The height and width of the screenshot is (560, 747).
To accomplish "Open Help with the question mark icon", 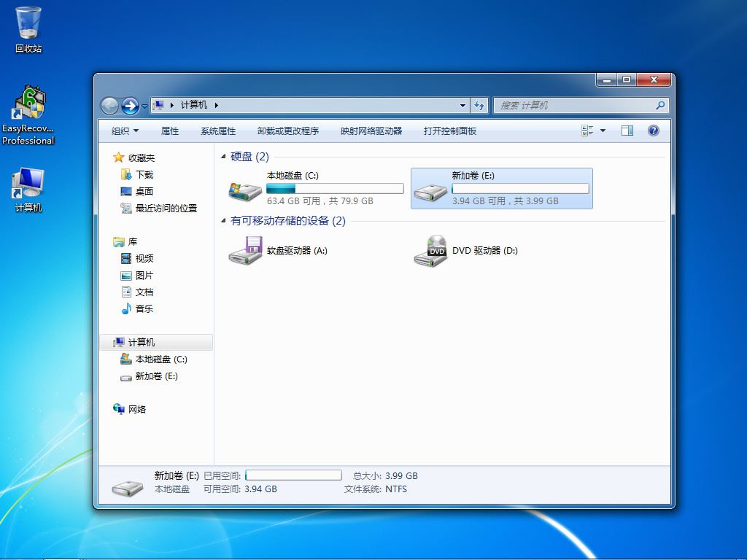I will (x=654, y=131).
